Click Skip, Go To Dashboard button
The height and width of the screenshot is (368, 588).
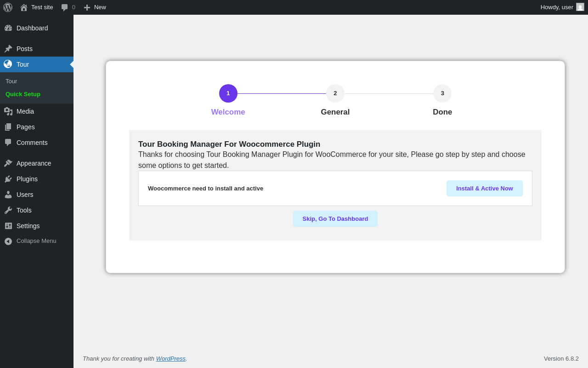[x=335, y=219]
